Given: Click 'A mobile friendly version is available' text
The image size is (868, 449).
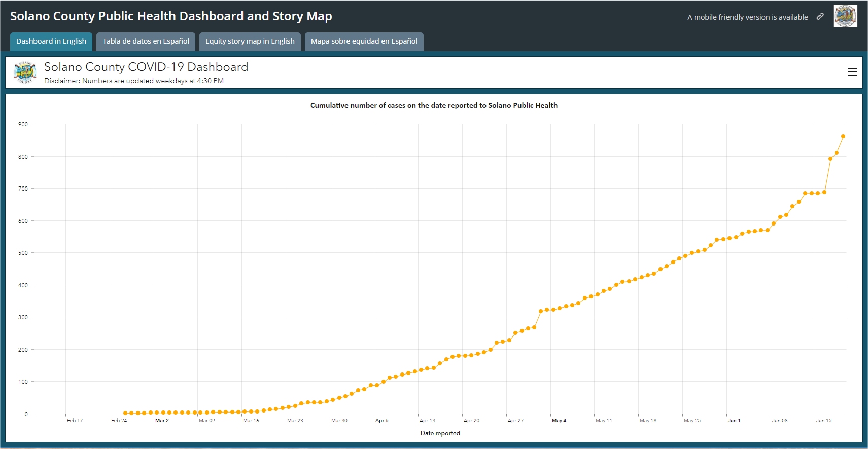Looking at the screenshot, I should 747,17.
